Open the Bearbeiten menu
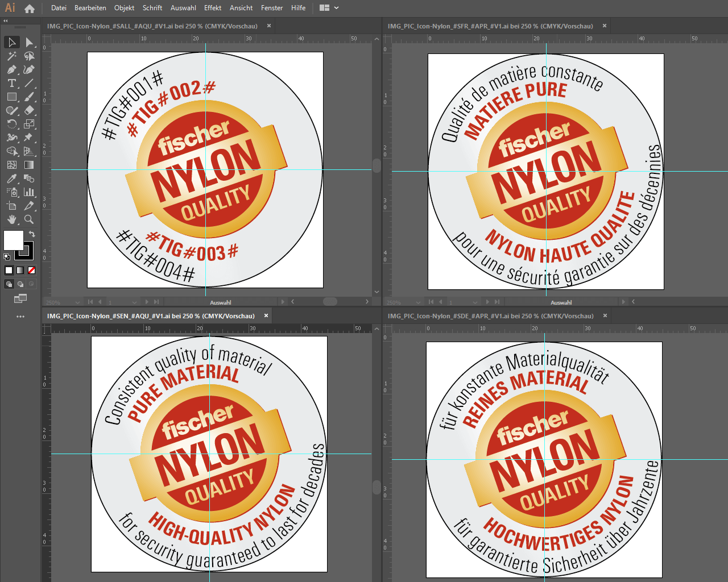This screenshot has width=728, height=582. tap(90, 8)
